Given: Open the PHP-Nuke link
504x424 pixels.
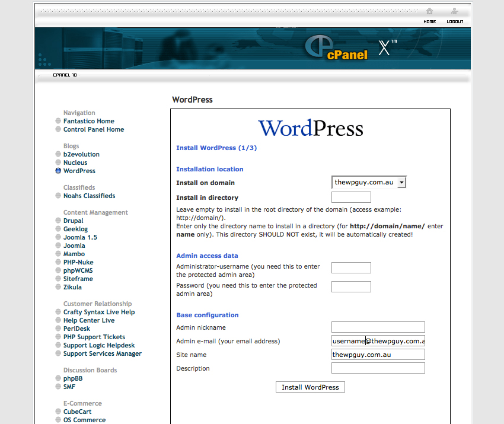Looking at the screenshot, I should click(78, 262).
